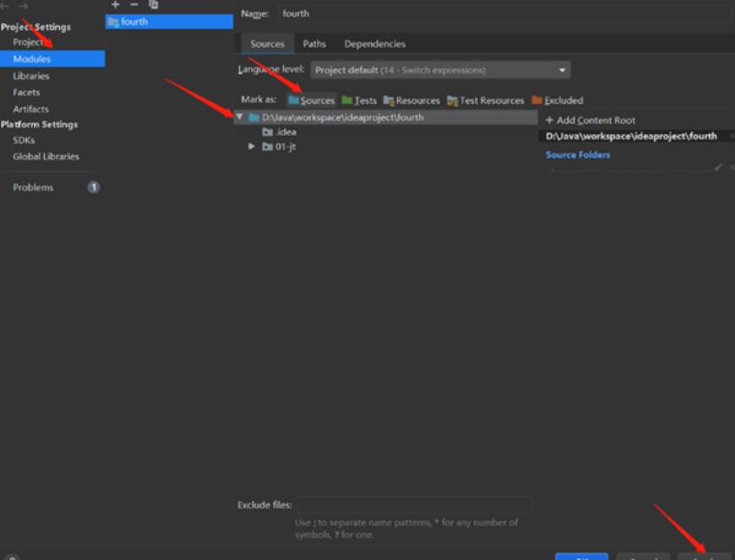Screen dimensions: 735x560
Task: Open the Language level dropdown
Action: pyautogui.click(x=440, y=70)
